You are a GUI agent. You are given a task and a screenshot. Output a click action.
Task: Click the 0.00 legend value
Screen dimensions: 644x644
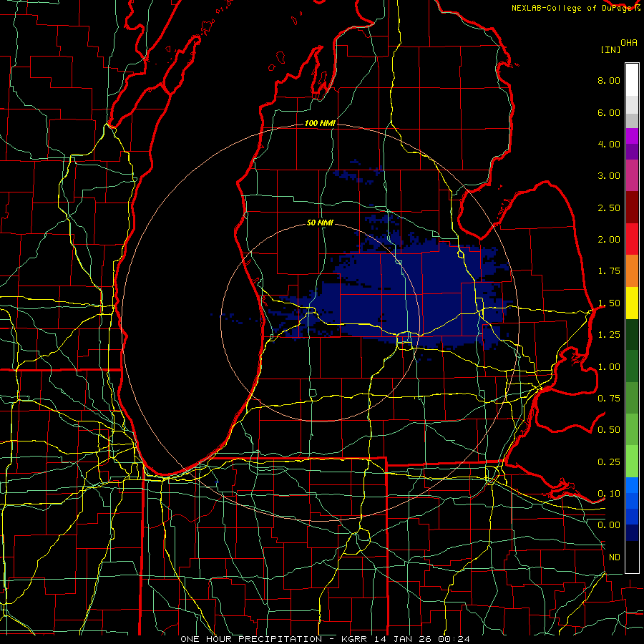click(x=609, y=525)
